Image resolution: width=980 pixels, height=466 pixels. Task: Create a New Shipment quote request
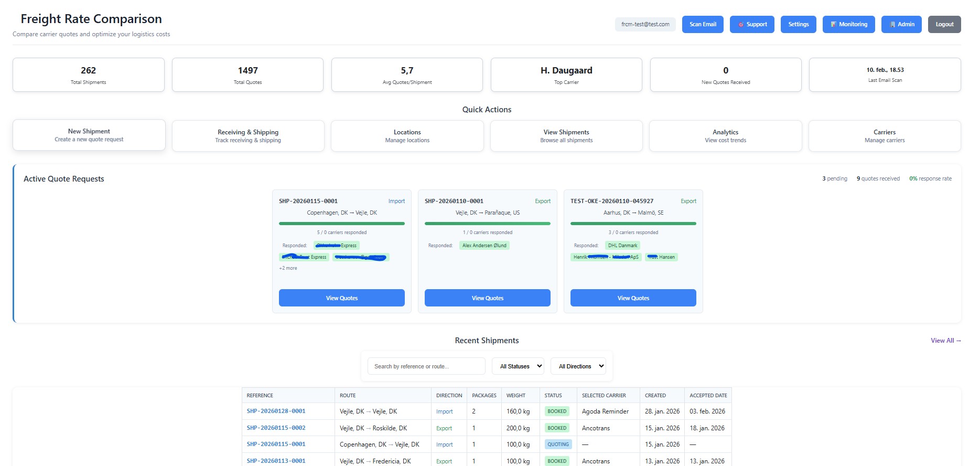click(x=89, y=135)
